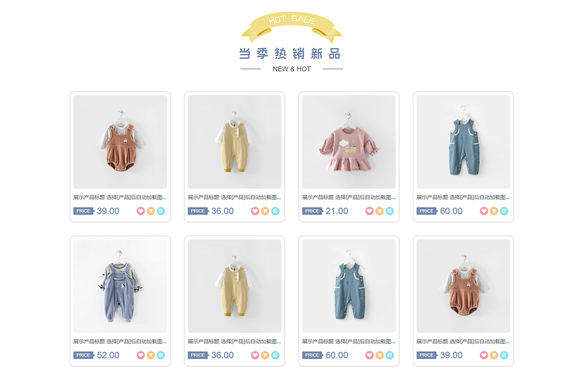Click the teal buy icon on bottom-row 36.00 jumpsuit

(x=275, y=356)
